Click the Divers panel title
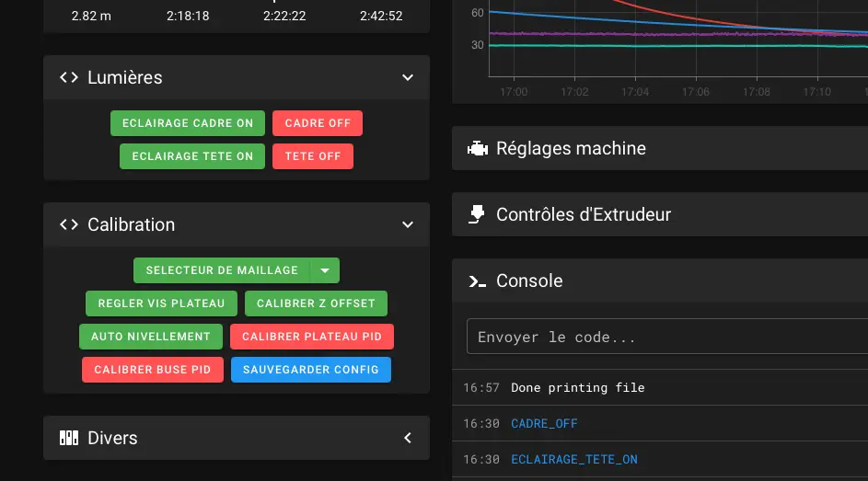This screenshot has height=481, width=868. click(112, 438)
